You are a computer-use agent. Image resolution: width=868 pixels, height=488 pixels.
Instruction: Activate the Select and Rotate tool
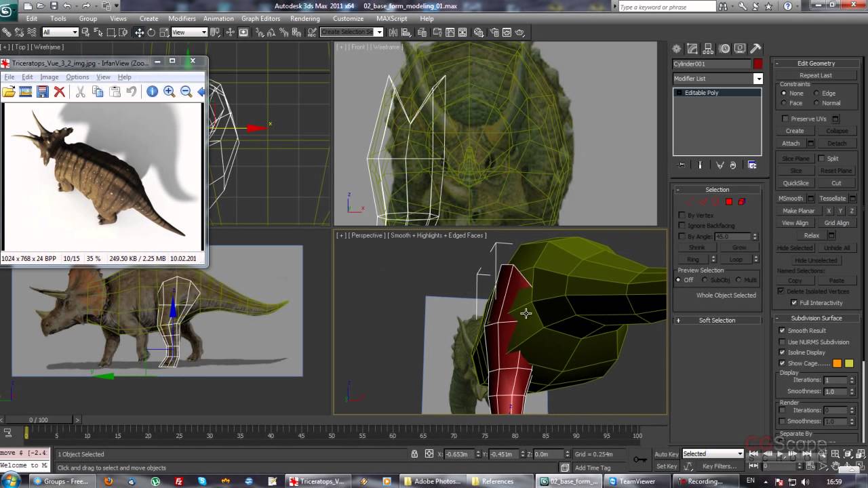click(x=151, y=33)
